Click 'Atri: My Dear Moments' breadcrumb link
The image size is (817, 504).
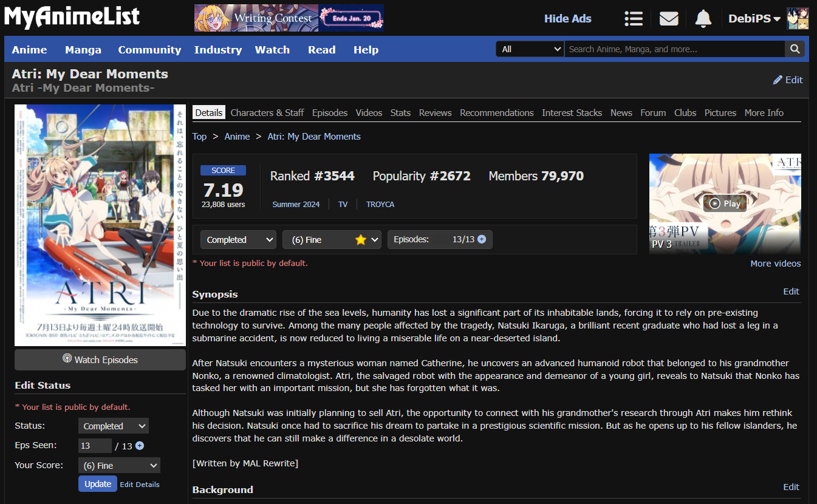click(314, 137)
